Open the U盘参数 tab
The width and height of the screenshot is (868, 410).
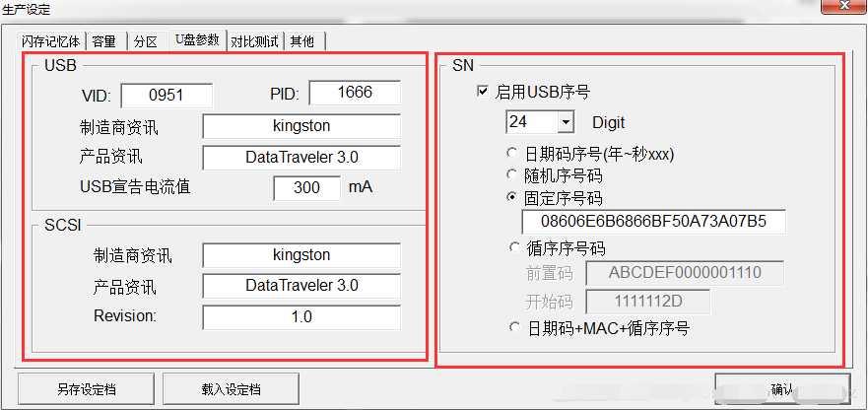click(198, 39)
